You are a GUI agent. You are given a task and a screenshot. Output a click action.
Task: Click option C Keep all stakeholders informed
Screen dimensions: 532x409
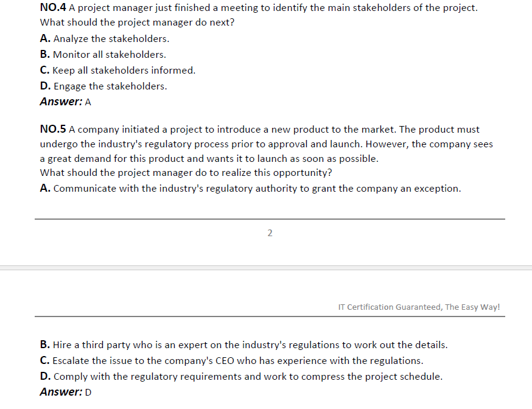pyautogui.click(x=117, y=70)
